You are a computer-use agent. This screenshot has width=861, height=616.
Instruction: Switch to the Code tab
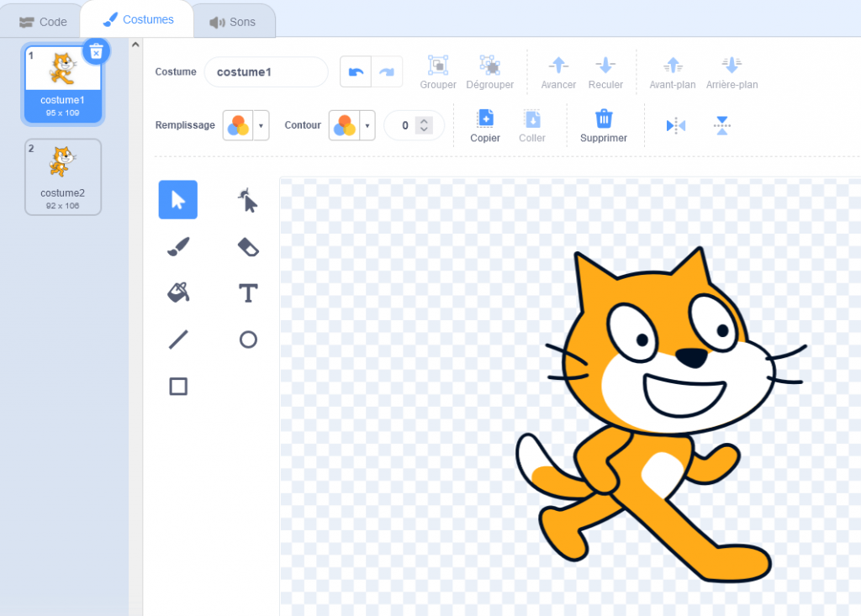tap(42, 21)
